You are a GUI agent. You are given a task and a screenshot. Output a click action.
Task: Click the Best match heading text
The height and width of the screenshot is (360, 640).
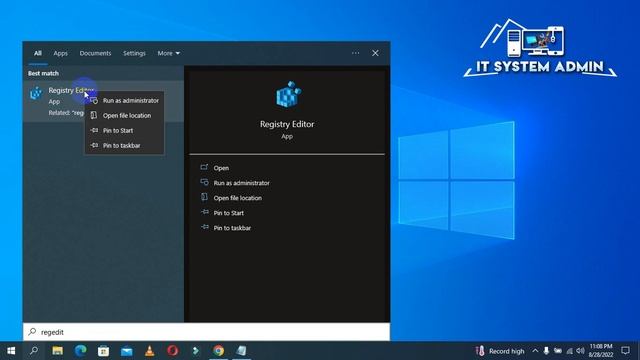point(43,73)
